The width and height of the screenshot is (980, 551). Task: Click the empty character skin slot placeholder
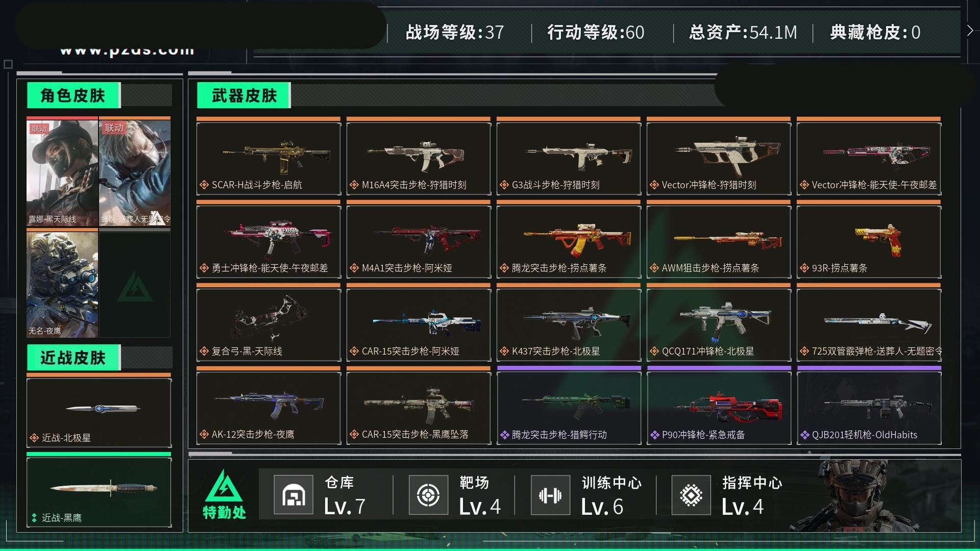pyautogui.click(x=135, y=285)
